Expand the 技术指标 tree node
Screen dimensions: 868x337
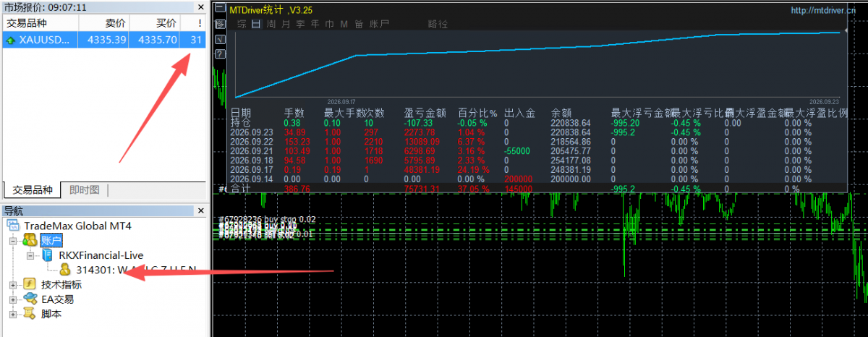pos(12,285)
